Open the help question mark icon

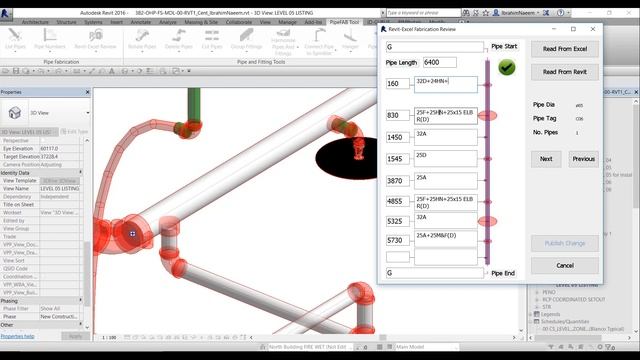[x=560, y=13]
